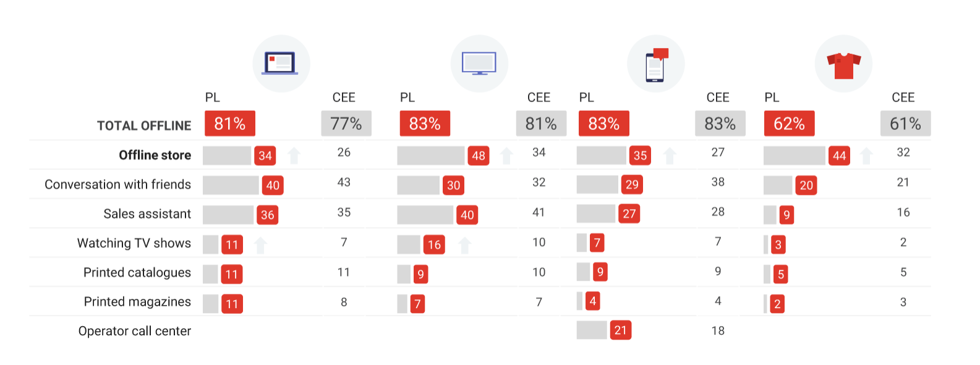Click the Sales assistant red 40 badge

point(467,215)
